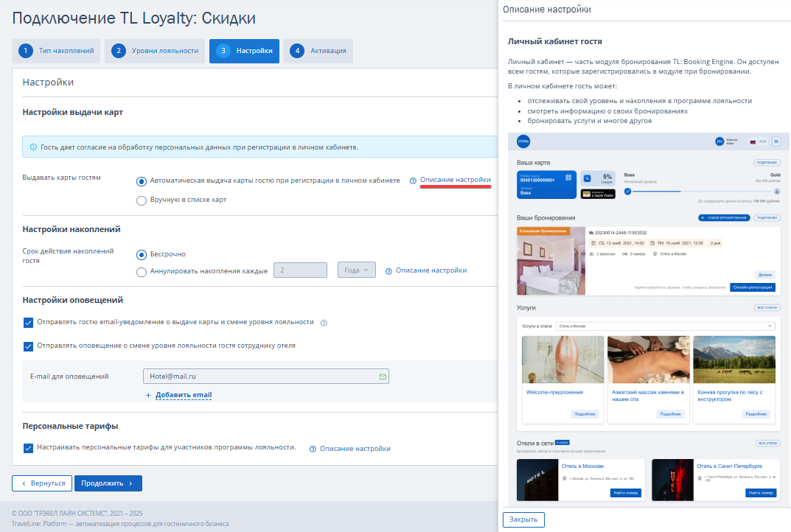Click question icon beside personal tariffs description
This screenshot has width=791, height=532.
tap(313, 449)
